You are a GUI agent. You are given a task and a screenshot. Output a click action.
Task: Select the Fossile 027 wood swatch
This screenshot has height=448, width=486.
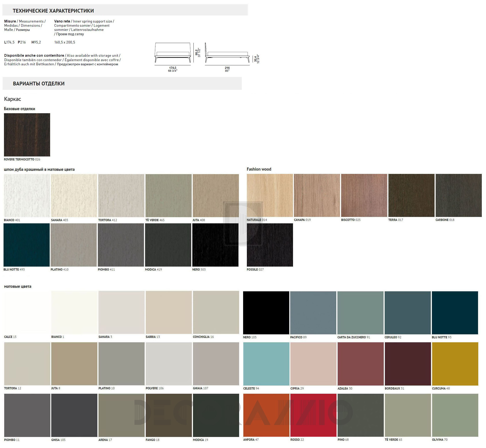click(x=270, y=245)
